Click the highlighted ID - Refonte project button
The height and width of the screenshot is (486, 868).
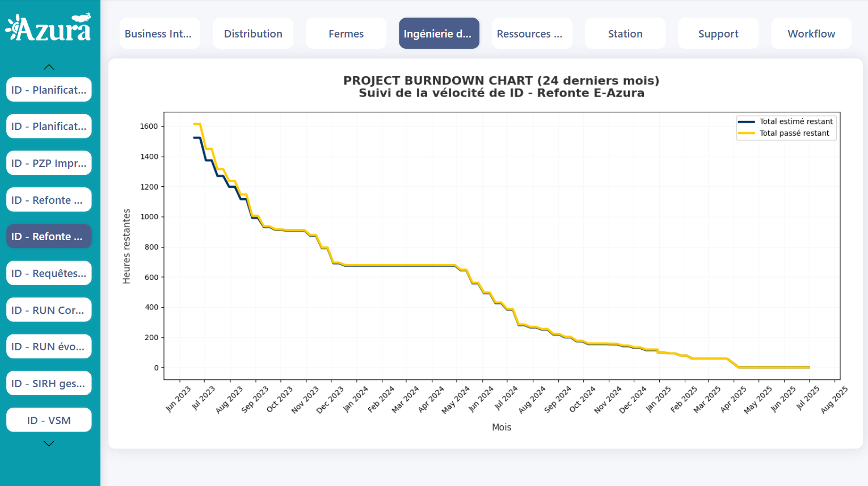tap(49, 236)
